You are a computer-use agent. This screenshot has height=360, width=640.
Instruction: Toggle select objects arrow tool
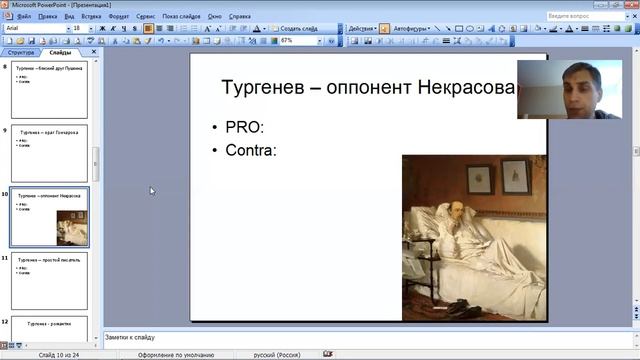click(384, 29)
